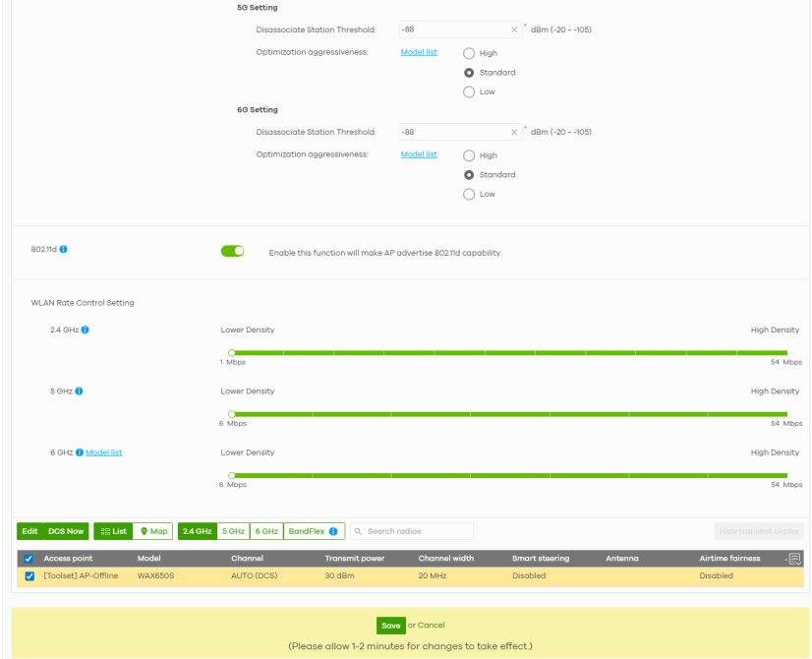Open the 6 GHz Model list link
The width and height of the screenshot is (812, 659).
coord(104,452)
